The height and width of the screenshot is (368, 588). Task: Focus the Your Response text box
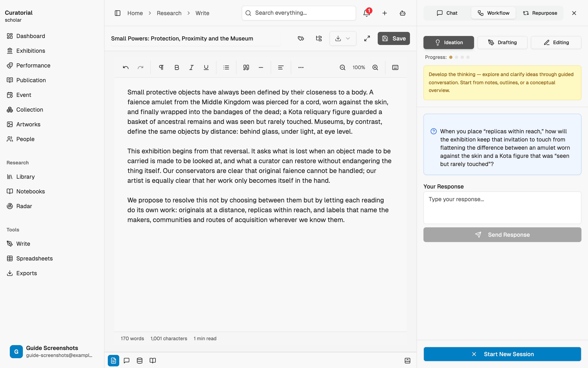click(502, 208)
